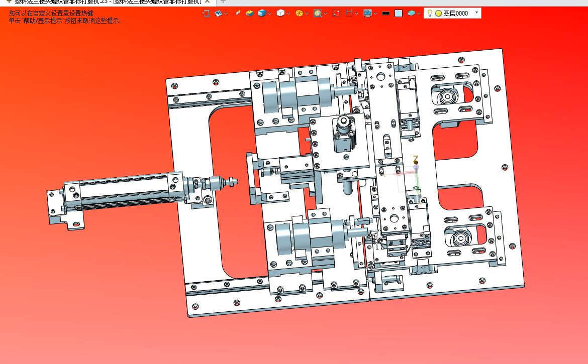This screenshot has height=364, width=588.
Task: Click the blue shaded cube icon
Action: coord(262,14)
